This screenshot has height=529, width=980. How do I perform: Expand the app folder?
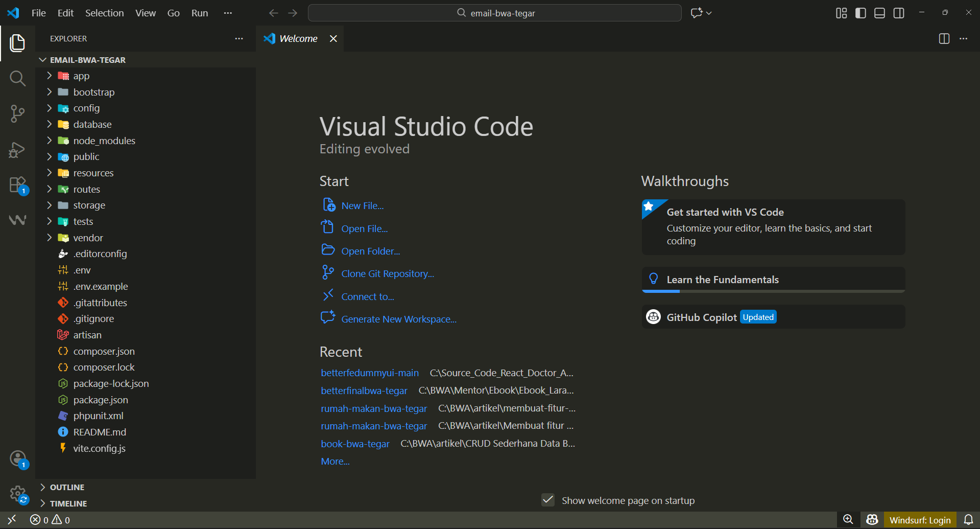pyautogui.click(x=81, y=76)
